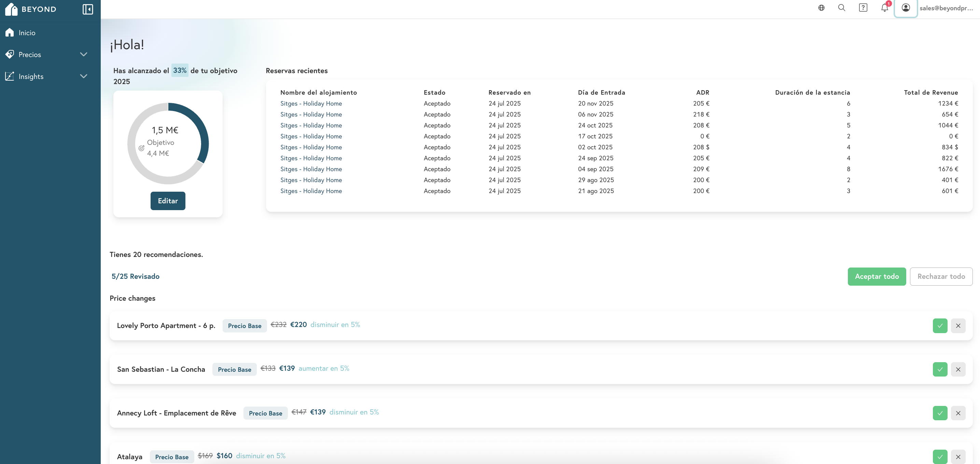The image size is (980, 464).
Task: Open Sitges - Holiday Home booking for 17 oct 2025
Action: [x=311, y=136]
